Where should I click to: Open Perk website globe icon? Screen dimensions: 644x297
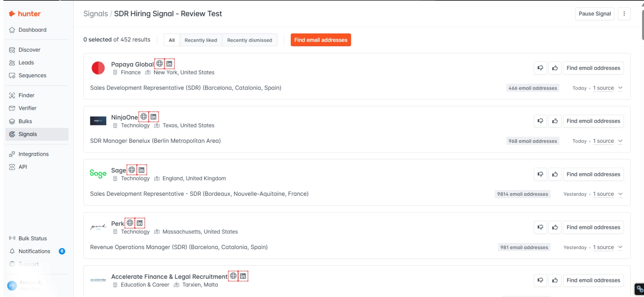coord(130,223)
